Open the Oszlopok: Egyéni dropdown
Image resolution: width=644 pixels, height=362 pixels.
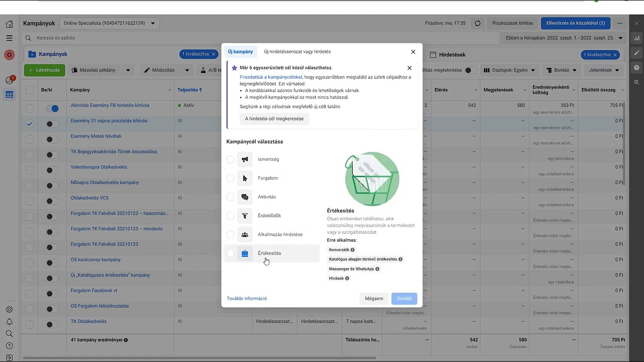[509, 70]
